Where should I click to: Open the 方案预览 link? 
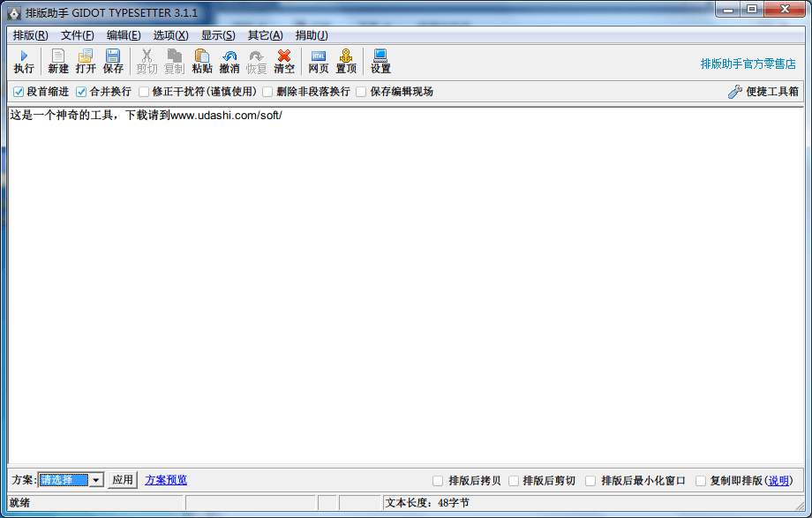point(166,480)
